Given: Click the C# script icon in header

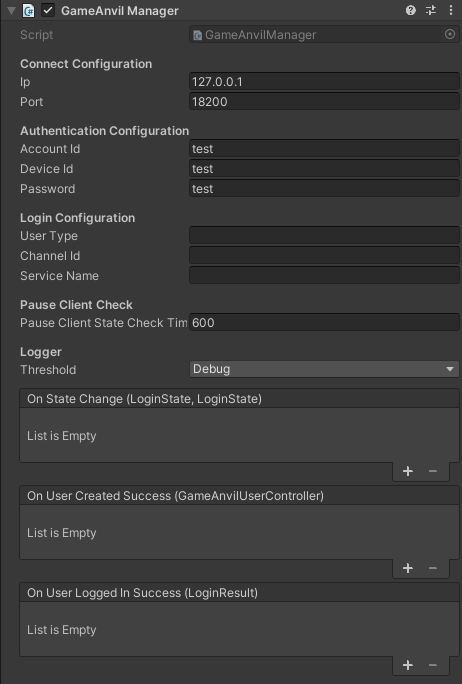Looking at the screenshot, I should (x=28, y=10).
